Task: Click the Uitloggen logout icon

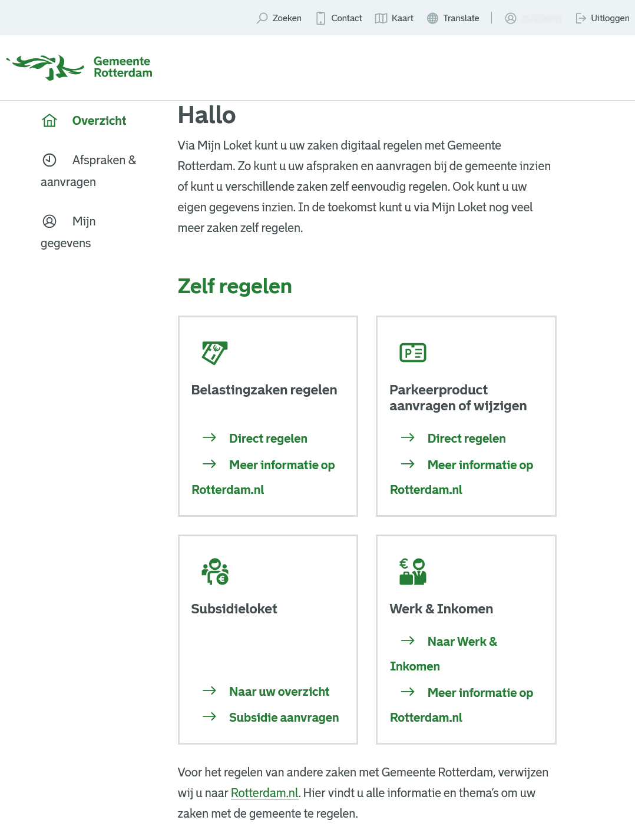Action: click(581, 18)
